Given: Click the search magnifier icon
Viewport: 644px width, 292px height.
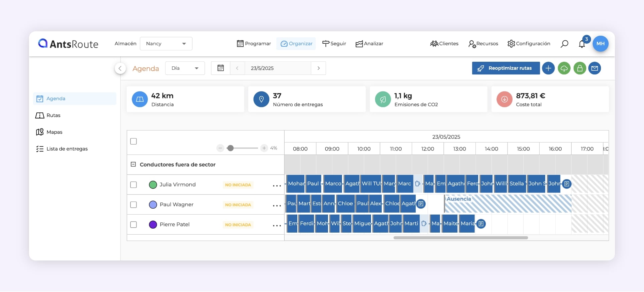Looking at the screenshot, I should point(564,44).
